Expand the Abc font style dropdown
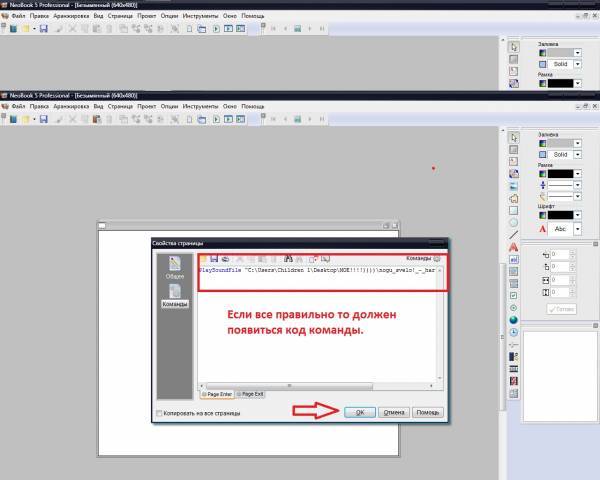 coord(579,227)
